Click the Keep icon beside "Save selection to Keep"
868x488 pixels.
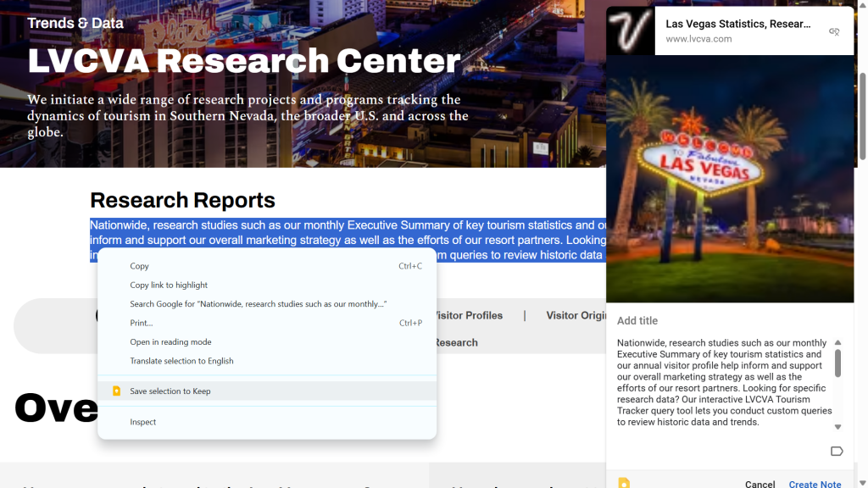click(116, 391)
